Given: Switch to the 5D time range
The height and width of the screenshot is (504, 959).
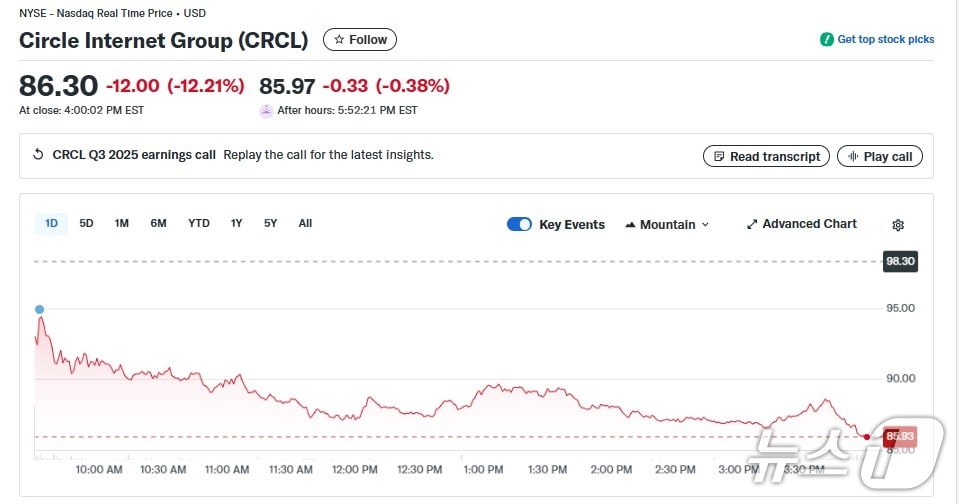Looking at the screenshot, I should pos(86,223).
